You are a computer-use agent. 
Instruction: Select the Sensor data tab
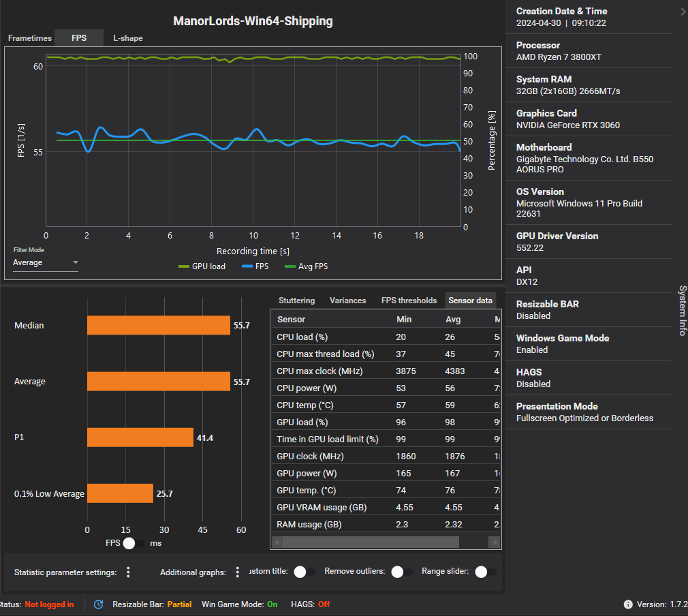[471, 301]
